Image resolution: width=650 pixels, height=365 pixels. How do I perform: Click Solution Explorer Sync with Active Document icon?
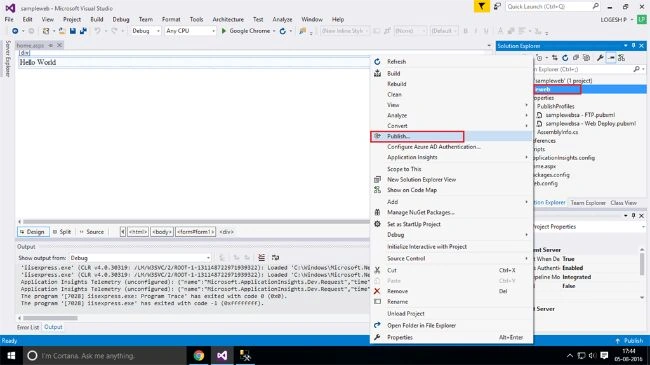[x=555, y=58]
